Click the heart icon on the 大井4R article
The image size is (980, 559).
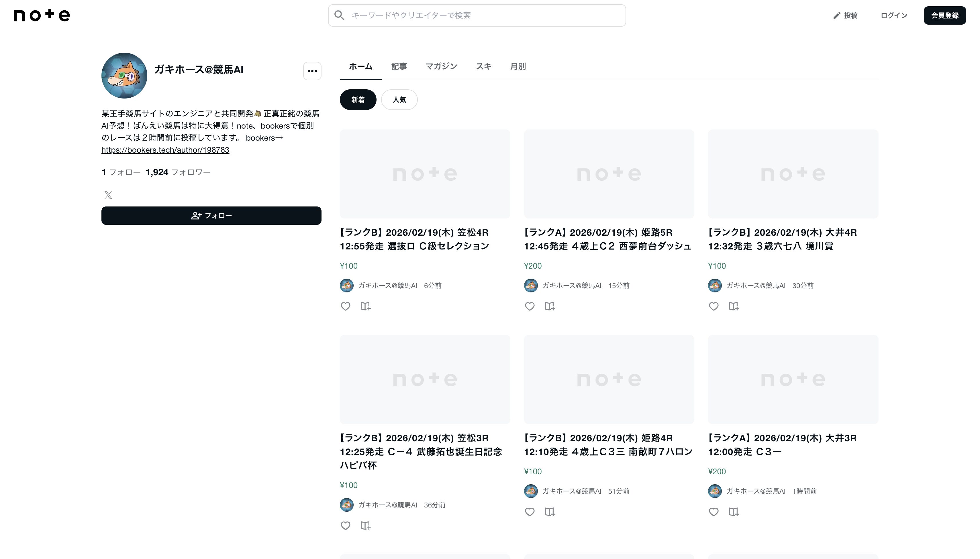point(714,306)
